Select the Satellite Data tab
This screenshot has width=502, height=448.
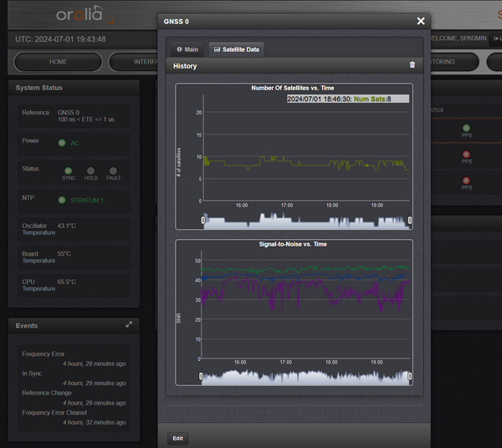pyautogui.click(x=237, y=49)
